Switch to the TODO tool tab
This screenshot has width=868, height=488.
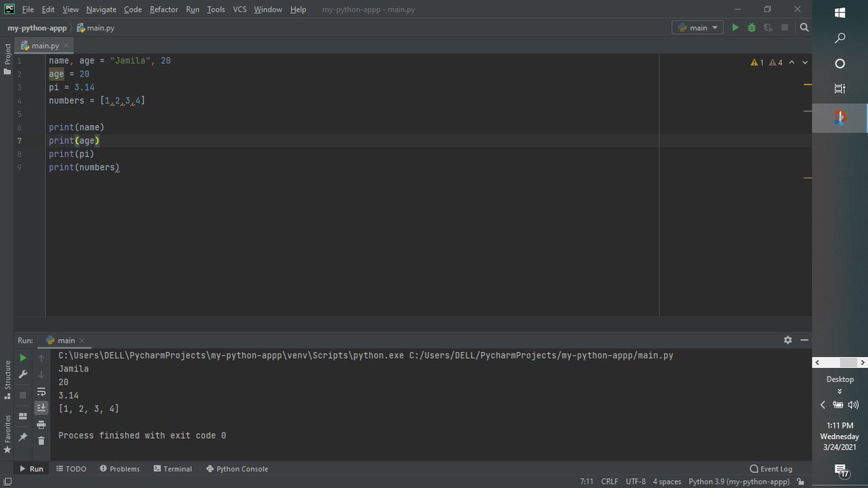[71, 468]
